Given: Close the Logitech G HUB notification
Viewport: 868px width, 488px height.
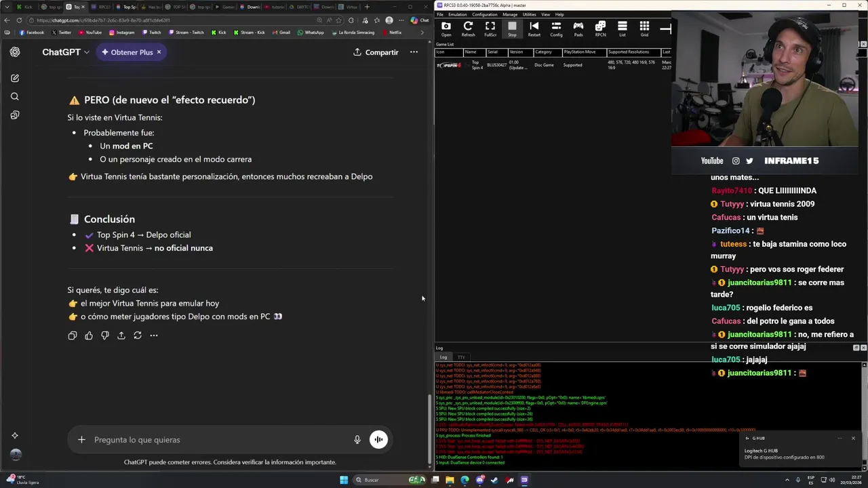Looking at the screenshot, I should tap(853, 438).
